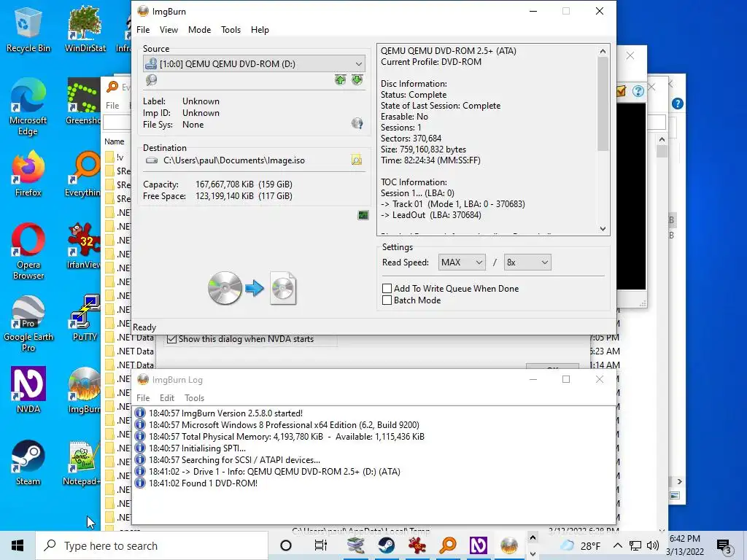The width and height of the screenshot is (747, 560).
Task: Open Edit menu in ImgBurn Log
Action: pyautogui.click(x=167, y=398)
